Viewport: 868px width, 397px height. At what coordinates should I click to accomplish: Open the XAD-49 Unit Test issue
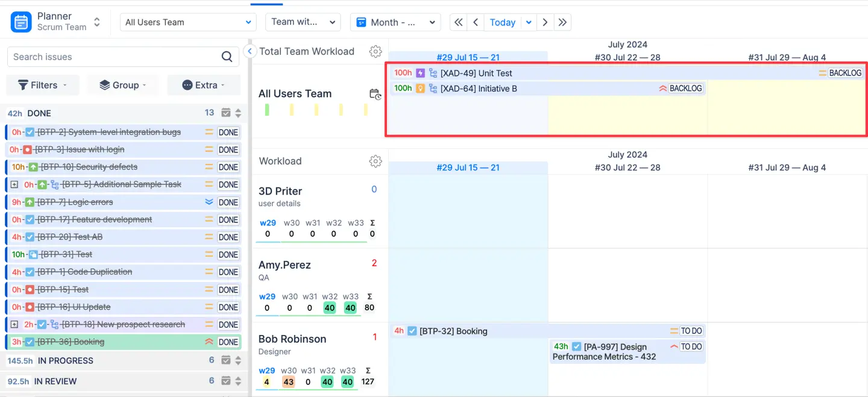tap(476, 73)
